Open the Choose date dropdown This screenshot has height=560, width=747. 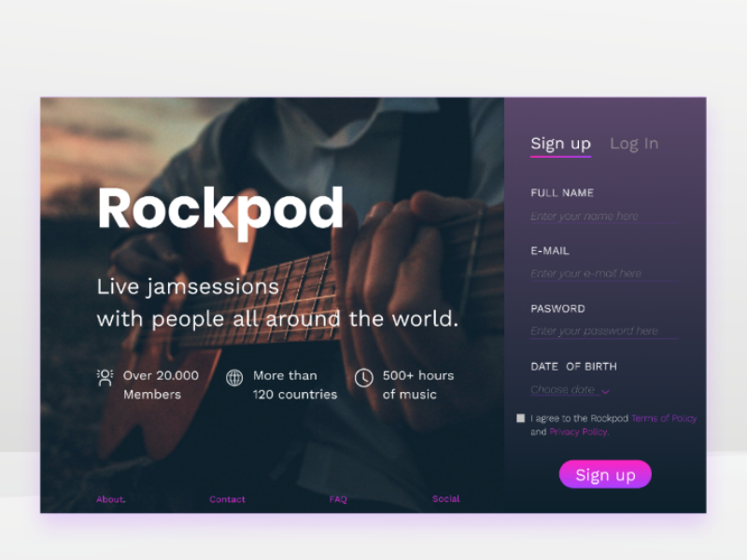coord(571,390)
